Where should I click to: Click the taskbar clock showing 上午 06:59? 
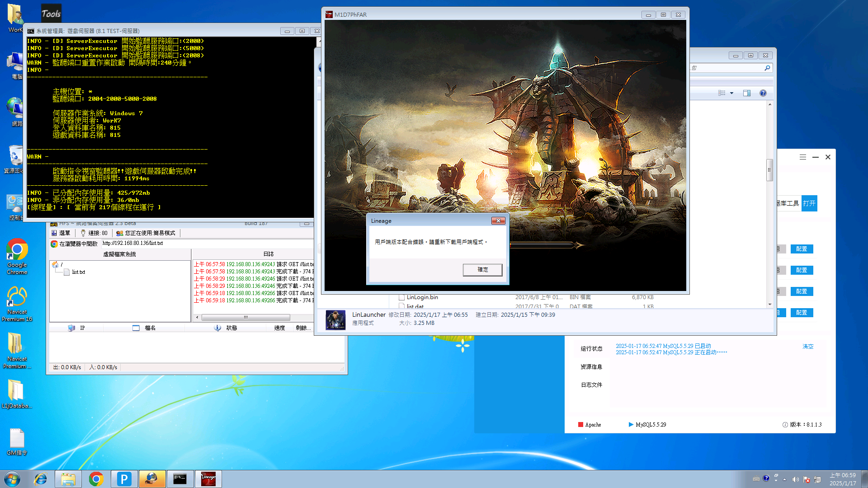pyautogui.click(x=843, y=479)
